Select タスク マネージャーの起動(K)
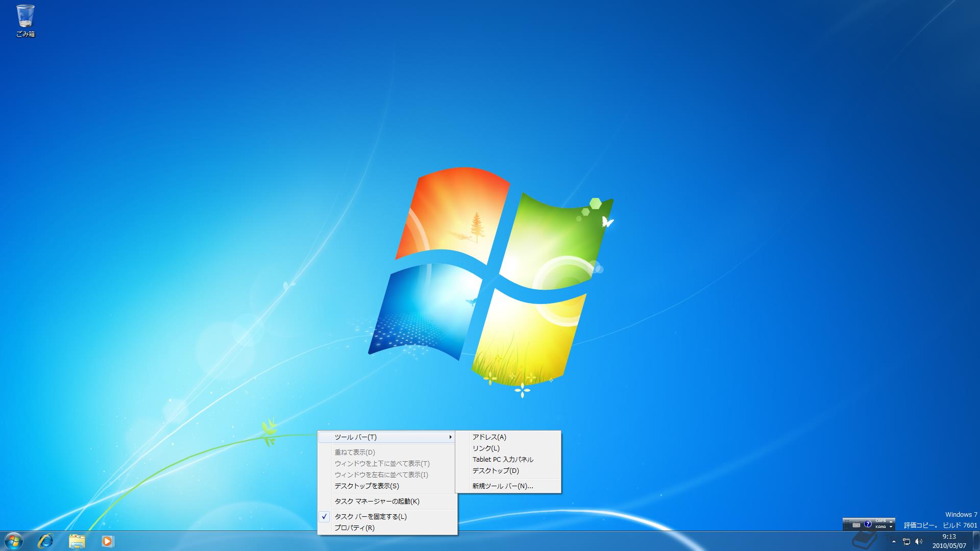The height and width of the screenshot is (551, 980). 387,502
